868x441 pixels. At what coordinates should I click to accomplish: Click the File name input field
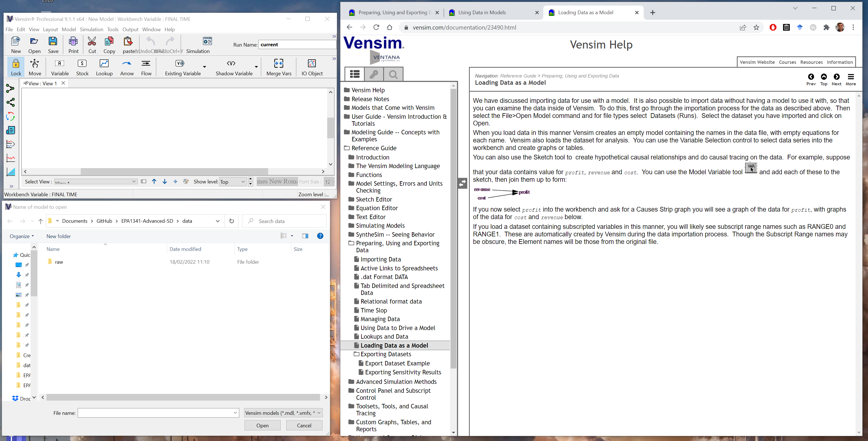coord(158,413)
